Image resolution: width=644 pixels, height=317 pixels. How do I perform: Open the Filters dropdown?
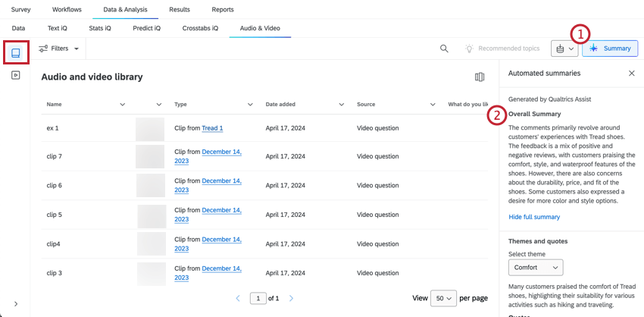(x=59, y=49)
